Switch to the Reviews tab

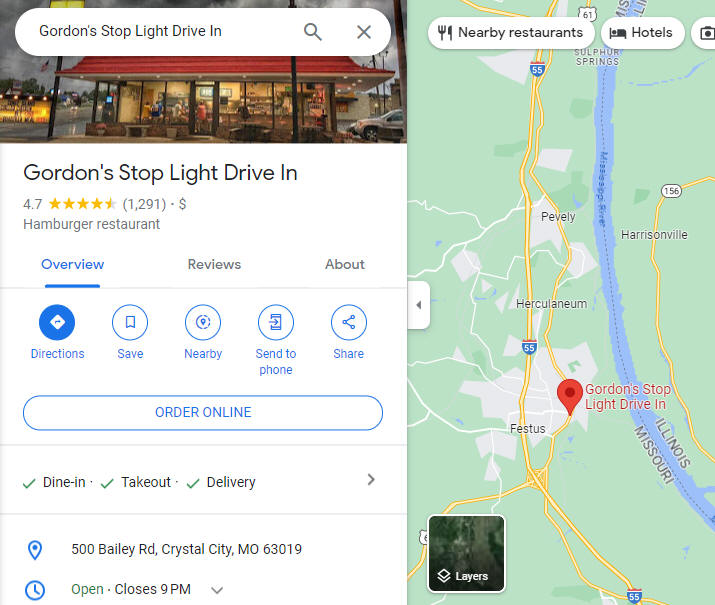(x=214, y=264)
